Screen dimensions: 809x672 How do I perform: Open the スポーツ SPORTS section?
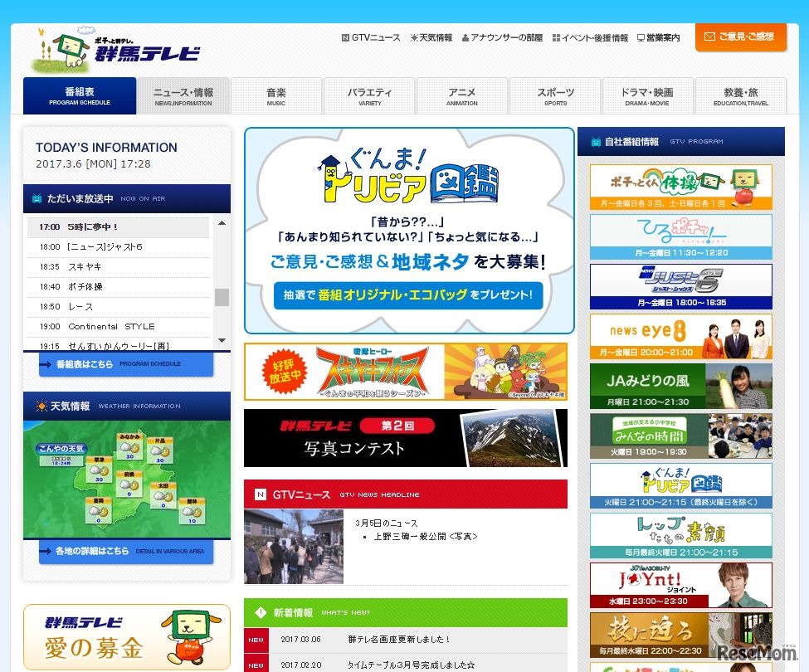pyautogui.click(x=555, y=95)
